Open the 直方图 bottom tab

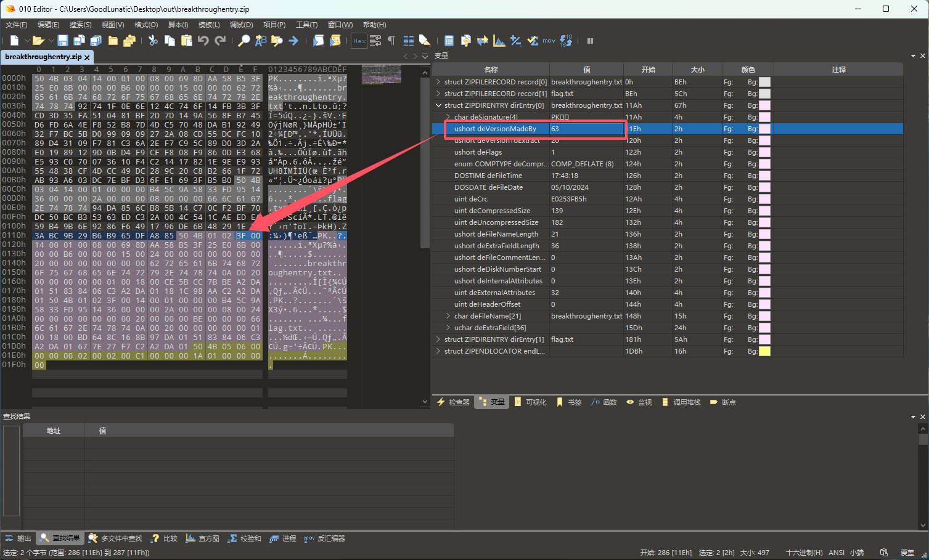point(203,538)
